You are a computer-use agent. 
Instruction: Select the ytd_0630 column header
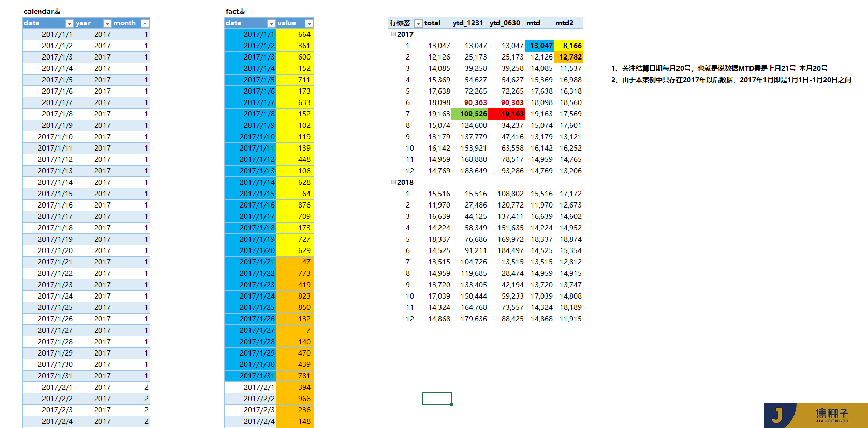pyautogui.click(x=505, y=23)
